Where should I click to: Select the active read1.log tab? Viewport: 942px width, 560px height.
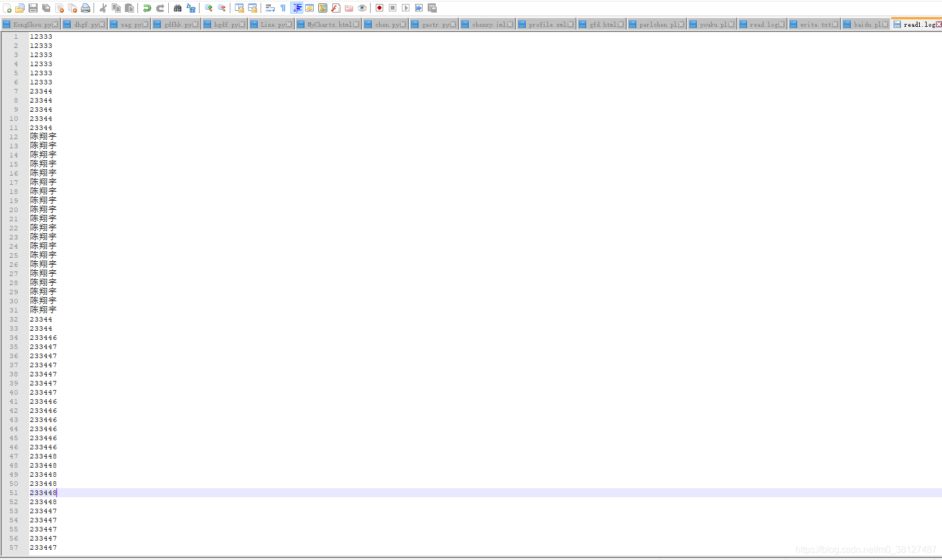click(917, 24)
